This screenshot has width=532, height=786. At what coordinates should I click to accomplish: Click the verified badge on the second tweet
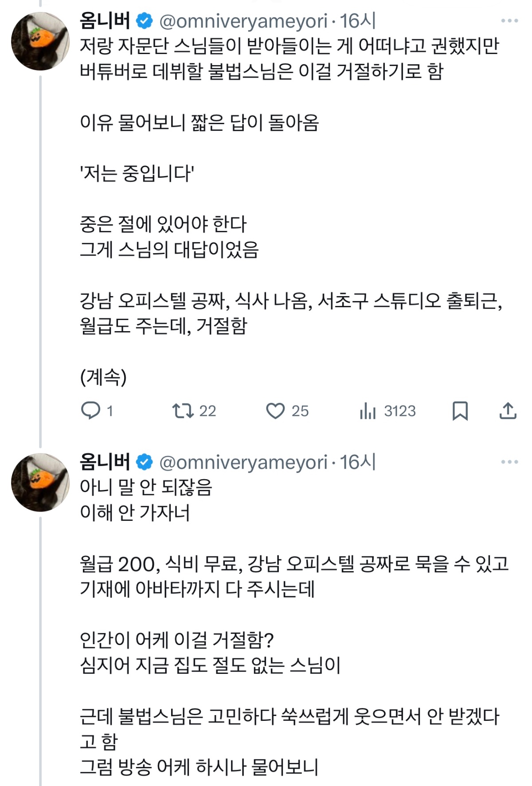pos(144,462)
